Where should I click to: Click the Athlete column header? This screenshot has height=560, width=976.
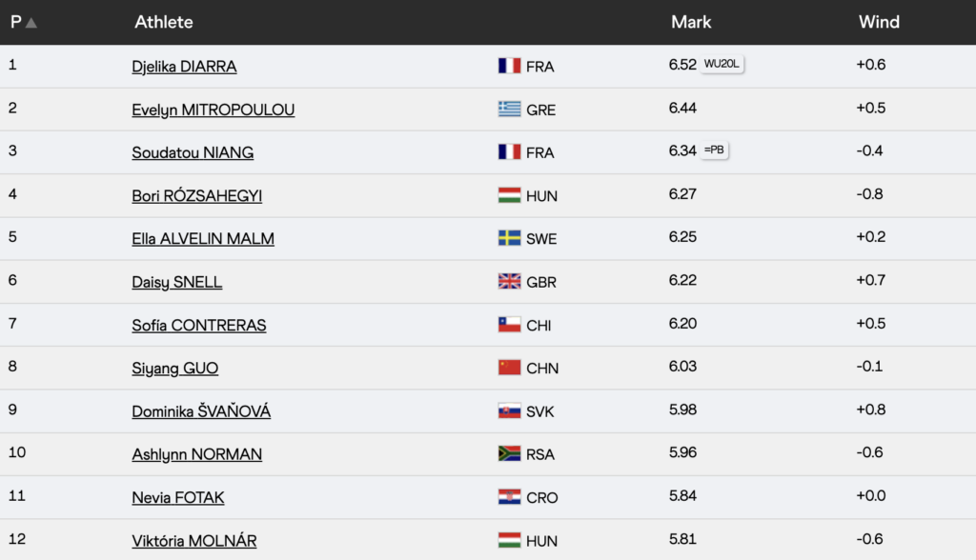[x=164, y=23]
